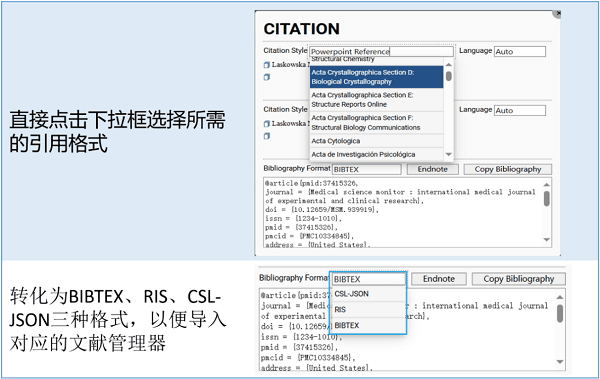Click the Endnote button in the CITATION dialog

coord(432,169)
